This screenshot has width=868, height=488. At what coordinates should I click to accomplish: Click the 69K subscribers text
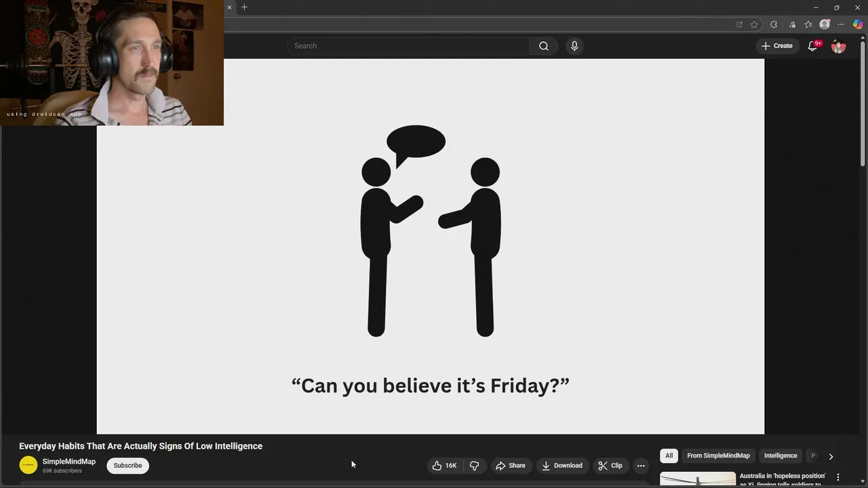62,471
